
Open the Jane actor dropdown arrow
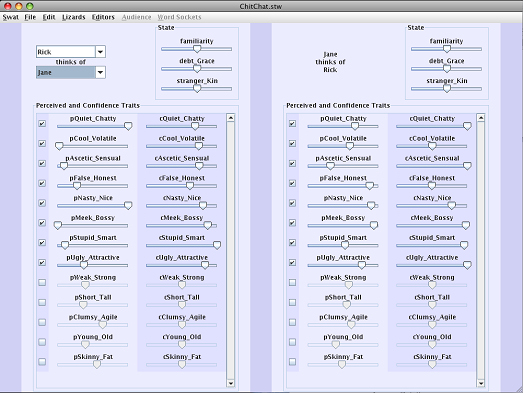(100, 72)
